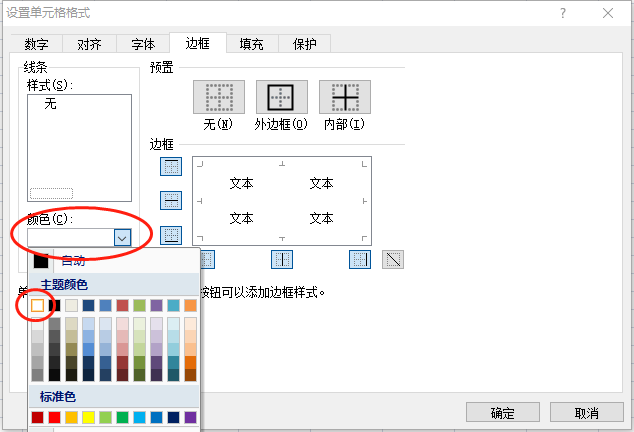Toggle the diagonal down border button

[x=393, y=259]
